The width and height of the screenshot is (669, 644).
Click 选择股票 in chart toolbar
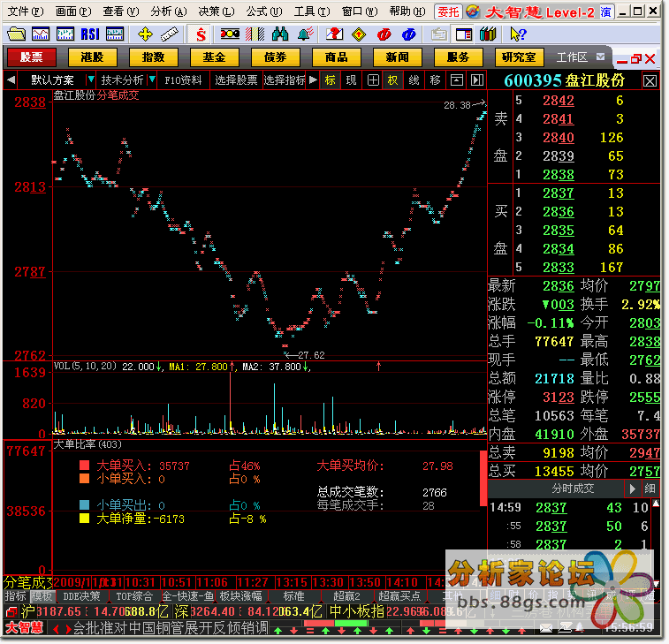point(235,80)
